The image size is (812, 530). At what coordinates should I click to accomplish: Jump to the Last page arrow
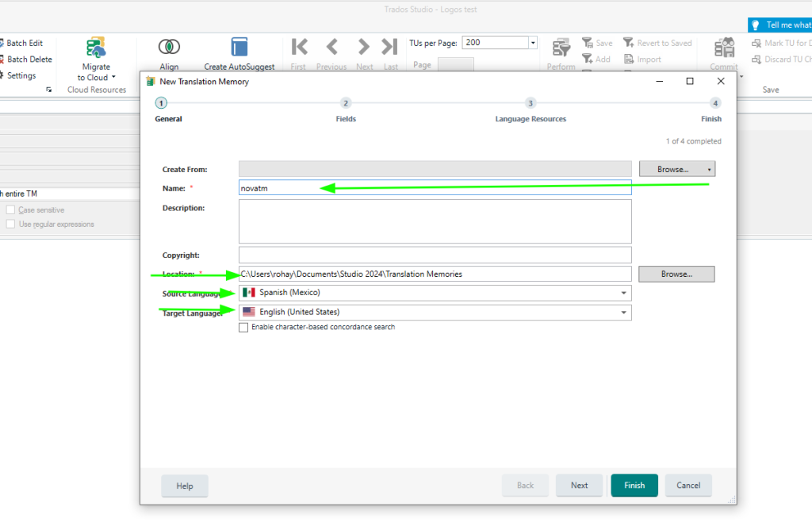[390, 47]
